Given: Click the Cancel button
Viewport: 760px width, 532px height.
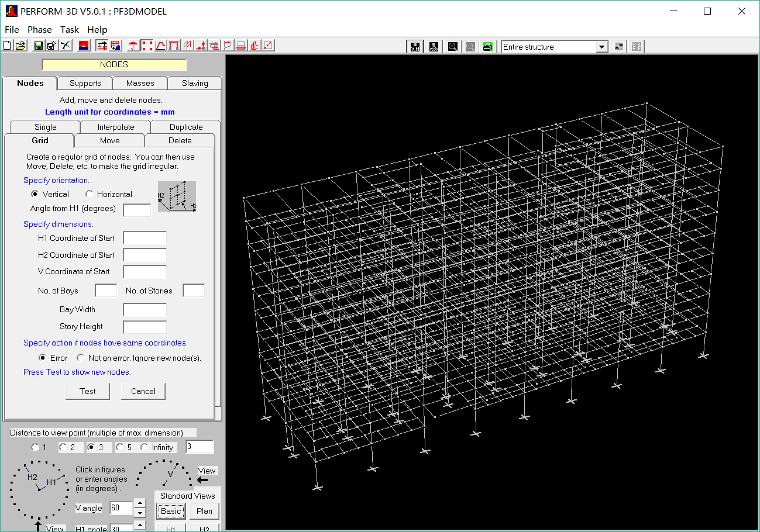Looking at the screenshot, I should pos(143,391).
